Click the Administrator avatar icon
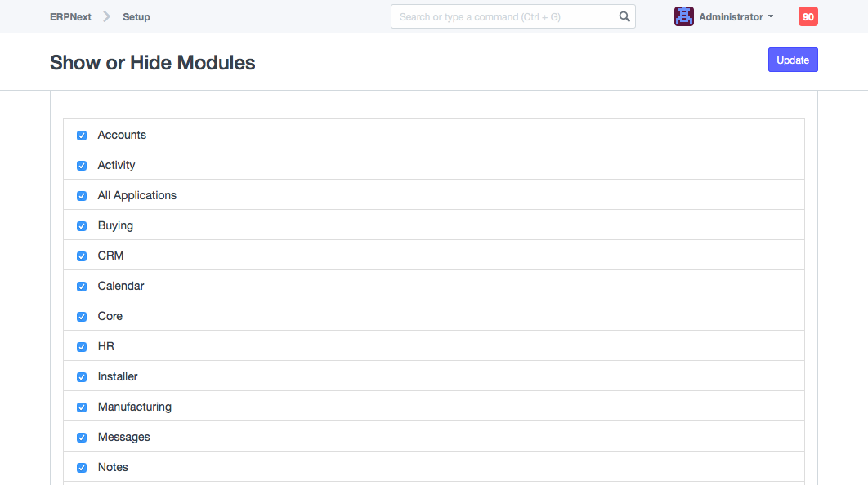Image resolution: width=868 pixels, height=485 pixels. click(x=684, y=16)
